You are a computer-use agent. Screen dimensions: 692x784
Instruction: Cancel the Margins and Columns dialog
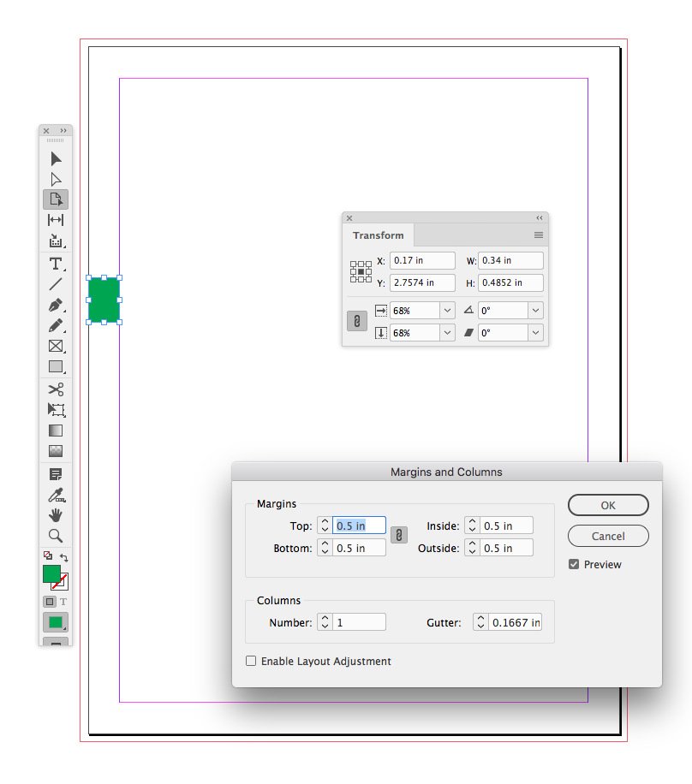(608, 536)
